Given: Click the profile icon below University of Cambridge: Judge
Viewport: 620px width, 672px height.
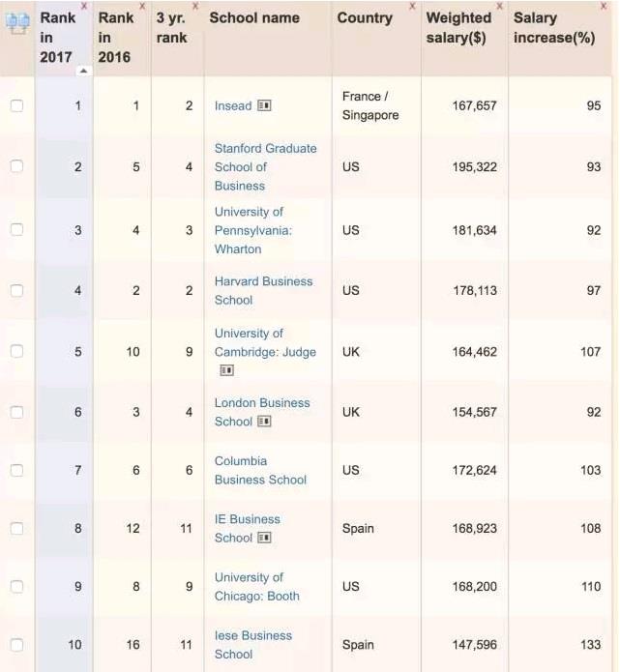Looking at the screenshot, I should click(226, 370).
